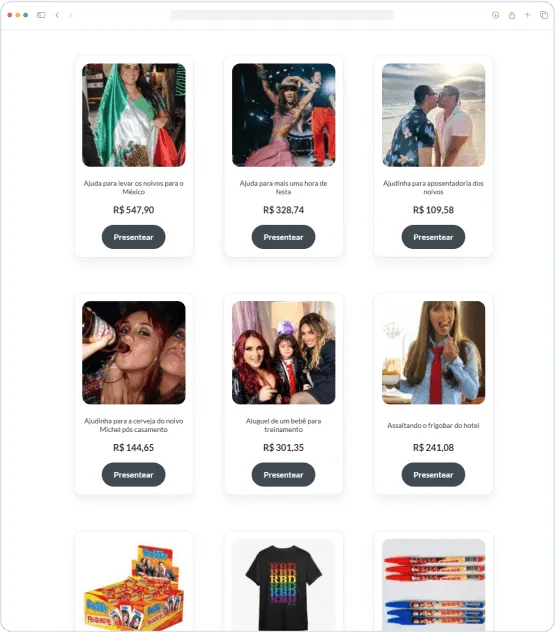Open the Mexican flag photo thumbnail
The width and height of the screenshot is (555, 632).
(x=134, y=115)
